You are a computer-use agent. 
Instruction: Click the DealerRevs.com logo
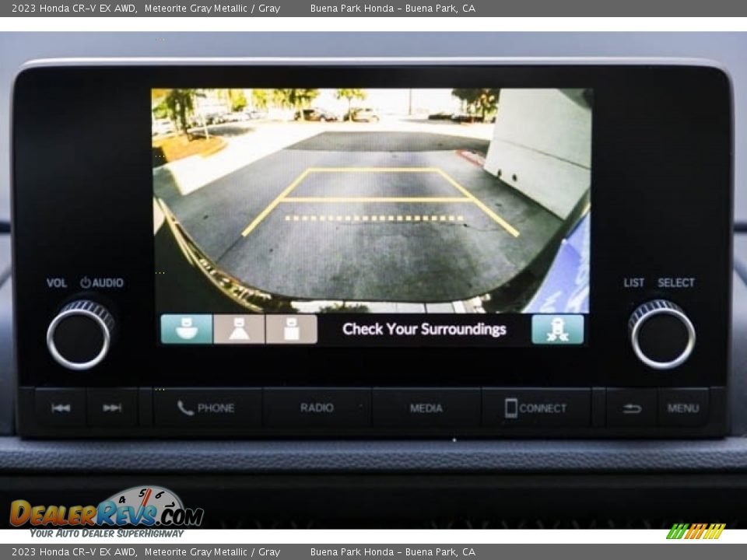point(106,513)
